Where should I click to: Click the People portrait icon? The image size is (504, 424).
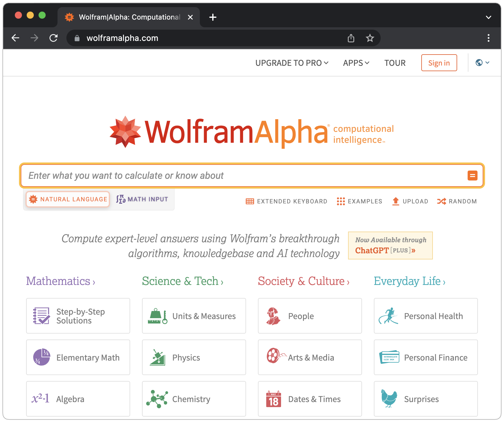[x=273, y=316]
